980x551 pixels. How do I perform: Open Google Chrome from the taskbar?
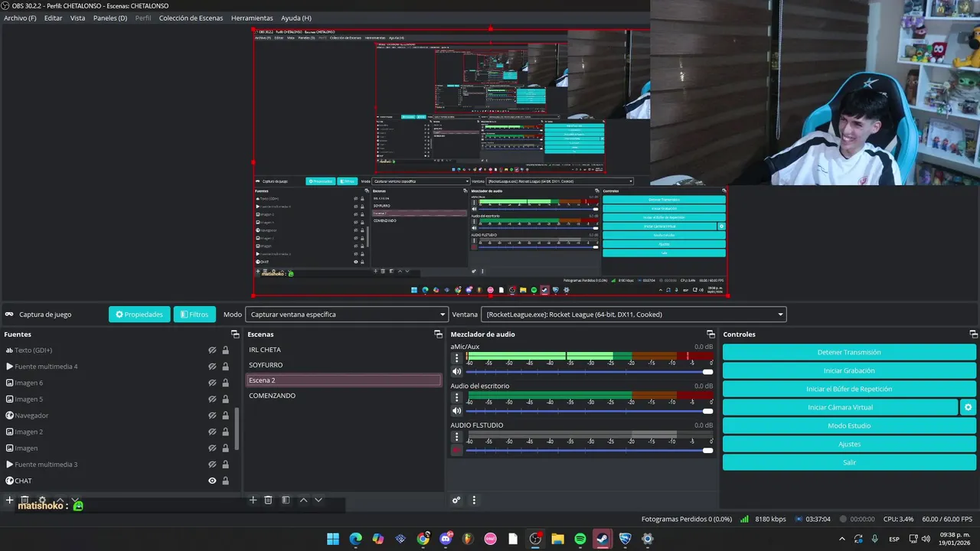pyautogui.click(x=423, y=539)
